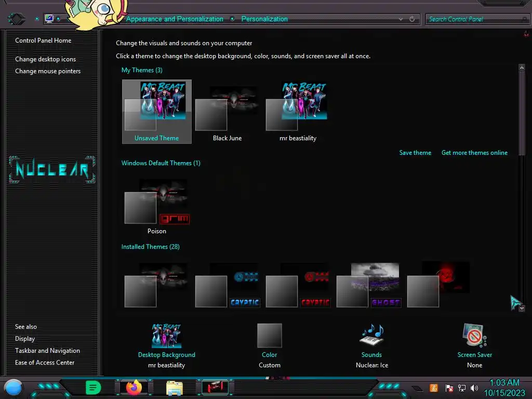Viewport: 532px width, 399px height.
Task: Click the My Themes (3) heading
Action: (142, 70)
